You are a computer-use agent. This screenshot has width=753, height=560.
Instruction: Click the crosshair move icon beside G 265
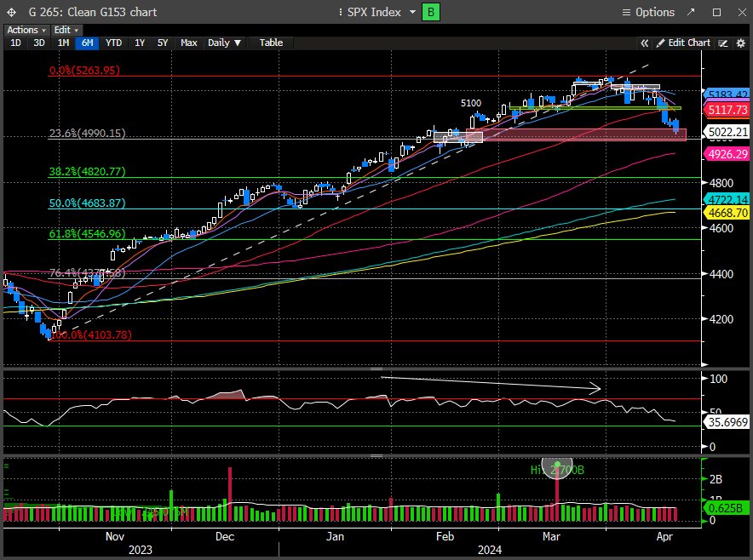pos(12,13)
